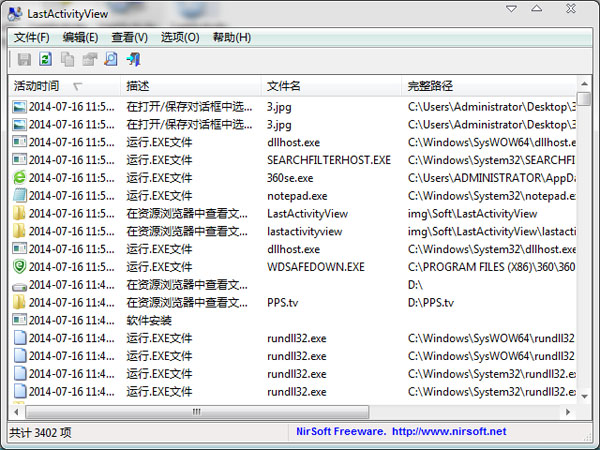Sort by the 完整路径 column header

point(489,86)
